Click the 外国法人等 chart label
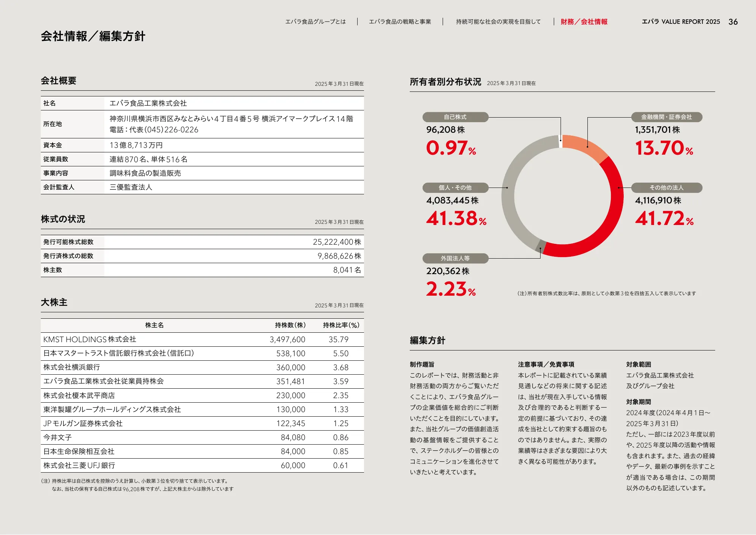 point(455,259)
